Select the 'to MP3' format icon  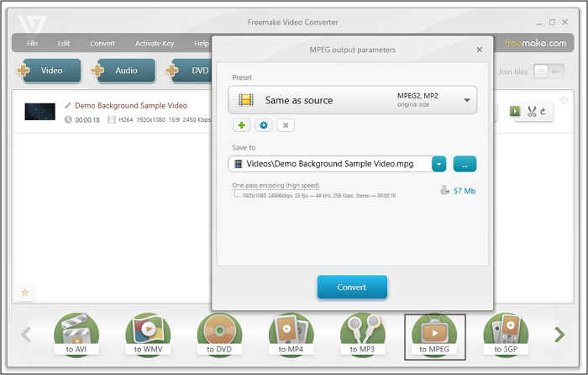[x=363, y=335]
